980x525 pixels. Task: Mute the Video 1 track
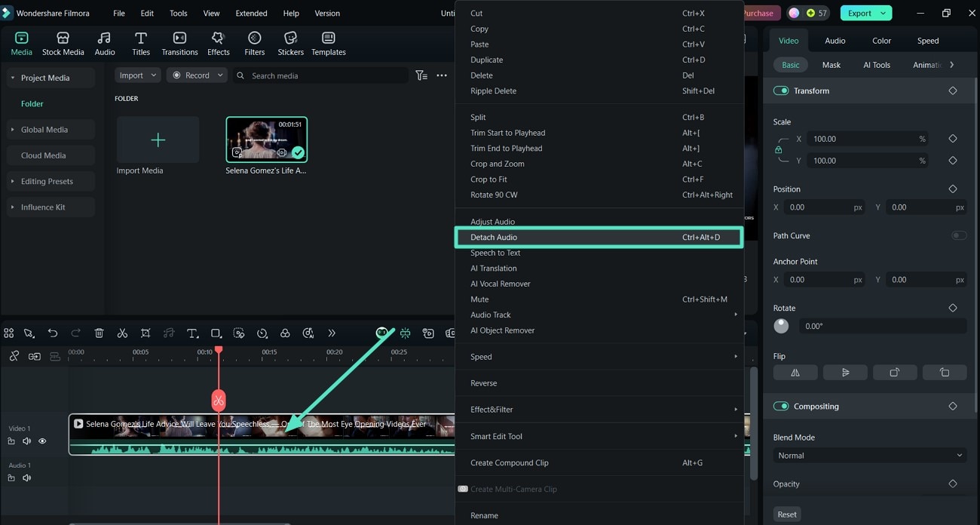pyautogui.click(x=26, y=441)
